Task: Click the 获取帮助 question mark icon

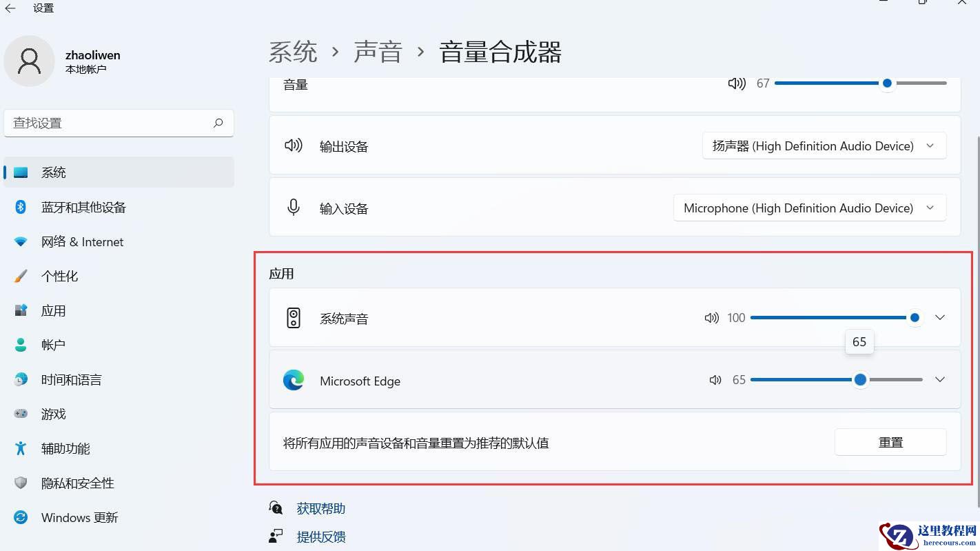Action: click(x=275, y=507)
